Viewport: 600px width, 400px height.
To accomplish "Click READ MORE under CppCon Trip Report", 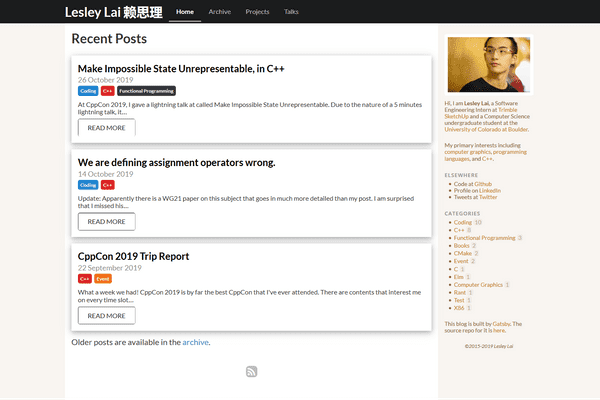I will [x=107, y=316].
